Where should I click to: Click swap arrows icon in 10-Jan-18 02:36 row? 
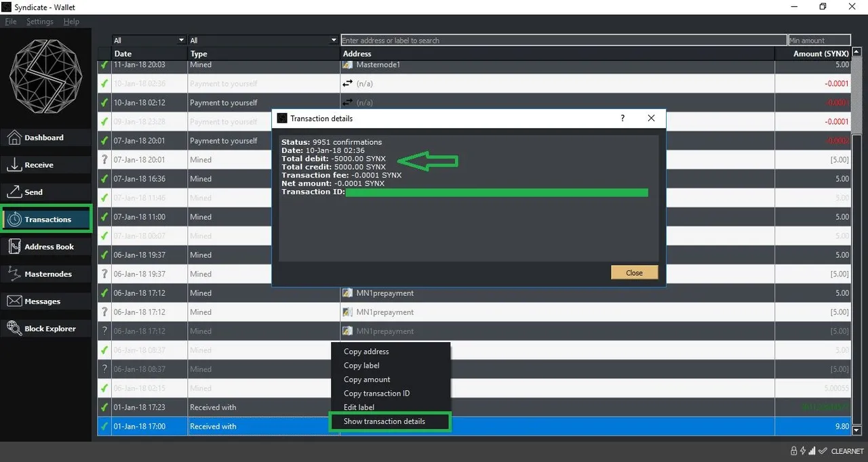point(348,84)
